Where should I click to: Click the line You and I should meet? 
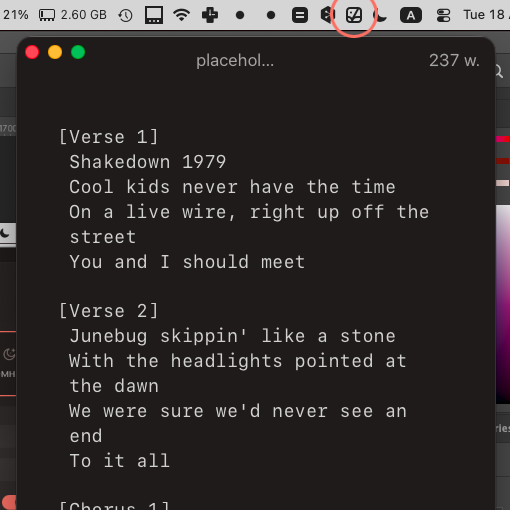(x=187, y=262)
